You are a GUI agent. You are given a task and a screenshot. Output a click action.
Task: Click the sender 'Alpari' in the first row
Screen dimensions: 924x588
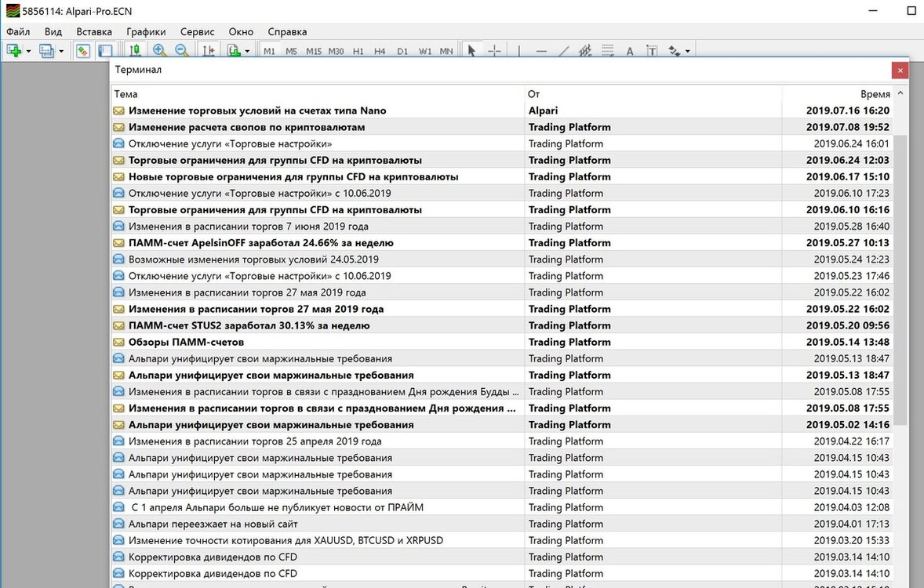coord(544,111)
